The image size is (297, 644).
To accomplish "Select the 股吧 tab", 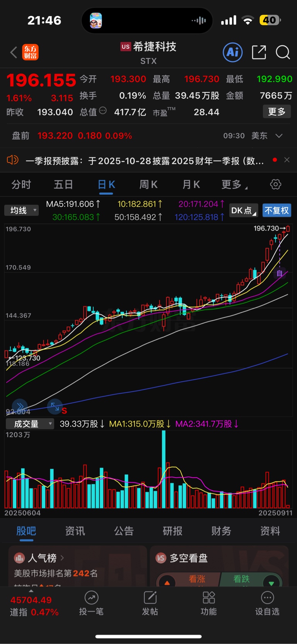I will [x=26, y=531].
